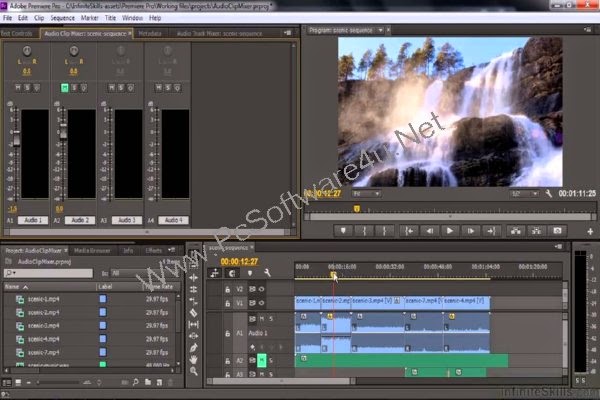Viewport: 600px width, 400px height.
Task: Select the Slide tool
Action: [194, 336]
